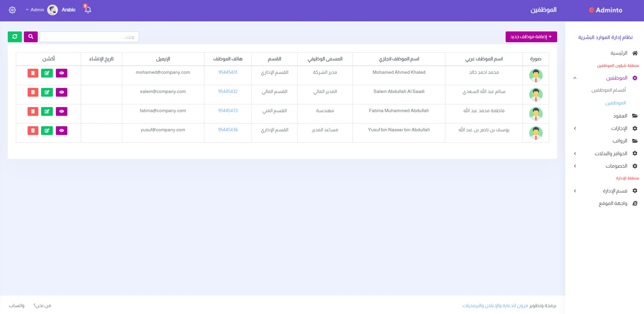
Task: Edit Salem Abdullah Al Saadi's record
Action: pyautogui.click(x=47, y=92)
